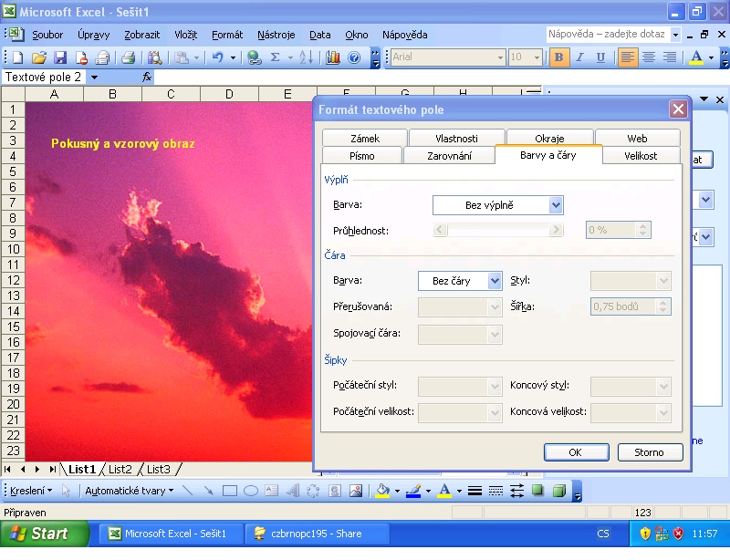The height and width of the screenshot is (560, 730).
Task: Select the Arrow drawing tool
Action: click(208, 491)
